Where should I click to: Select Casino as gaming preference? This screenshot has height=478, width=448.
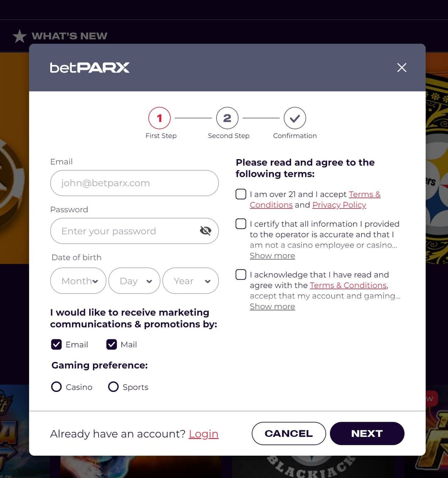56,387
